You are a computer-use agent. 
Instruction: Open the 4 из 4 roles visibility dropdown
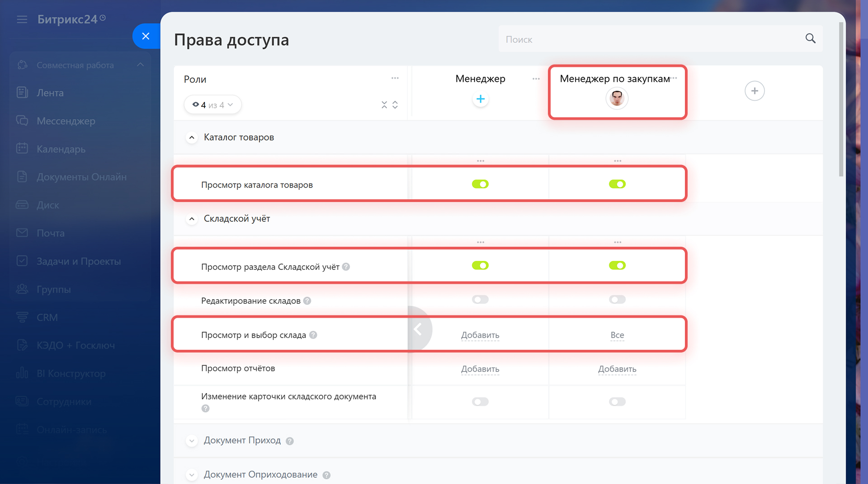[212, 105]
